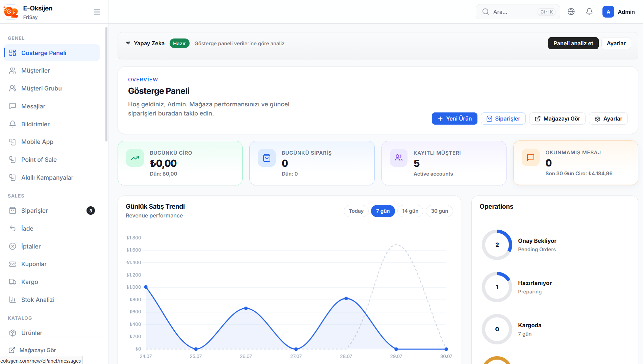
Task: Click the Mobile App sidebar icon
Action: point(13,142)
